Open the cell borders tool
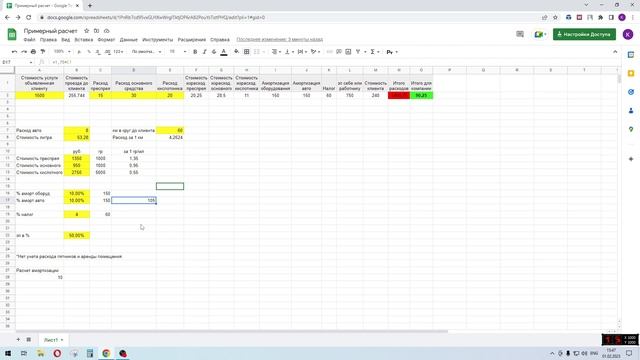Image resolution: width=640 pixels, height=360 pixels. (x=247, y=52)
